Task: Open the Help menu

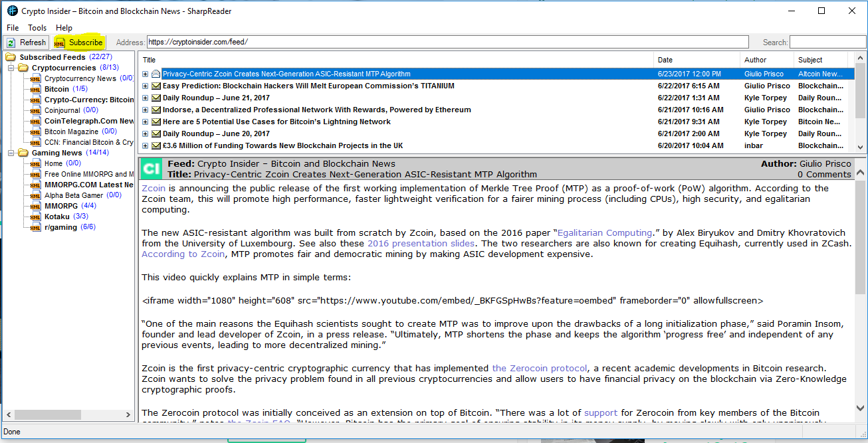Action: coord(64,28)
